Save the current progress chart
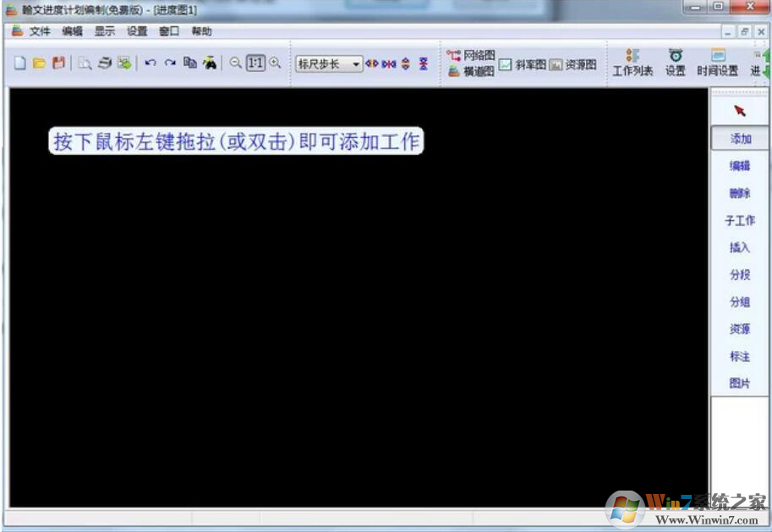This screenshot has width=772, height=532. pyautogui.click(x=58, y=63)
